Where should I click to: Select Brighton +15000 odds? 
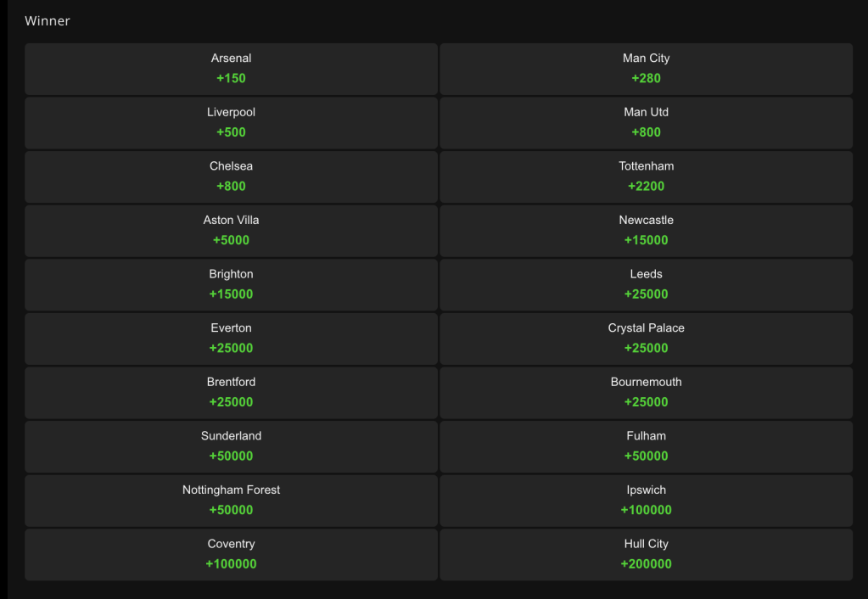231,284
